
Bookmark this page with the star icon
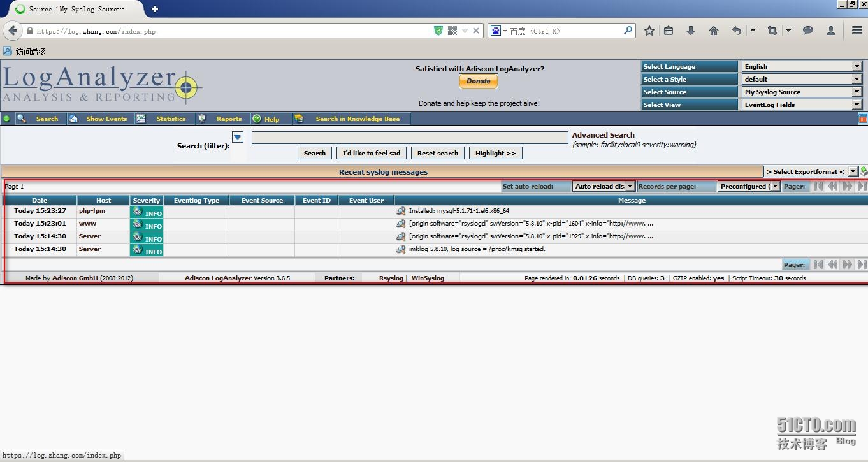coord(649,31)
